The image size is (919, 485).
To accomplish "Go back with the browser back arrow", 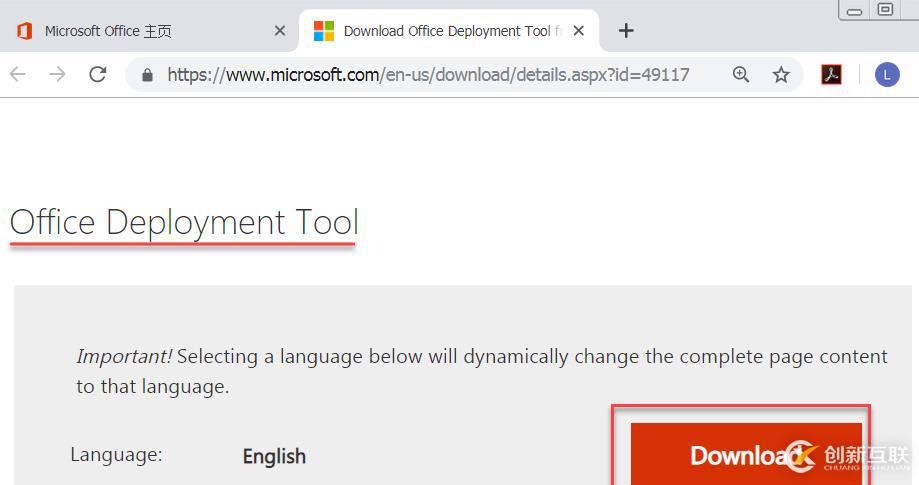I will [18, 74].
